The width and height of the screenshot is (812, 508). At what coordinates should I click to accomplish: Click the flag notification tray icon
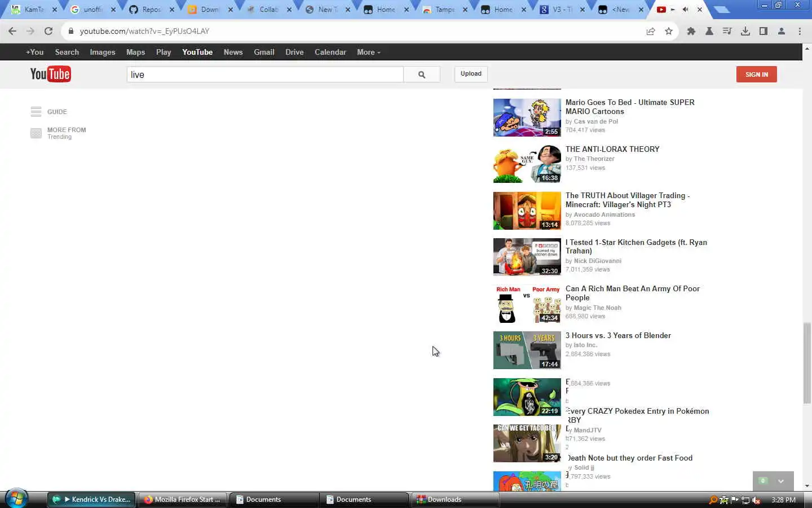[x=735, y=500]
